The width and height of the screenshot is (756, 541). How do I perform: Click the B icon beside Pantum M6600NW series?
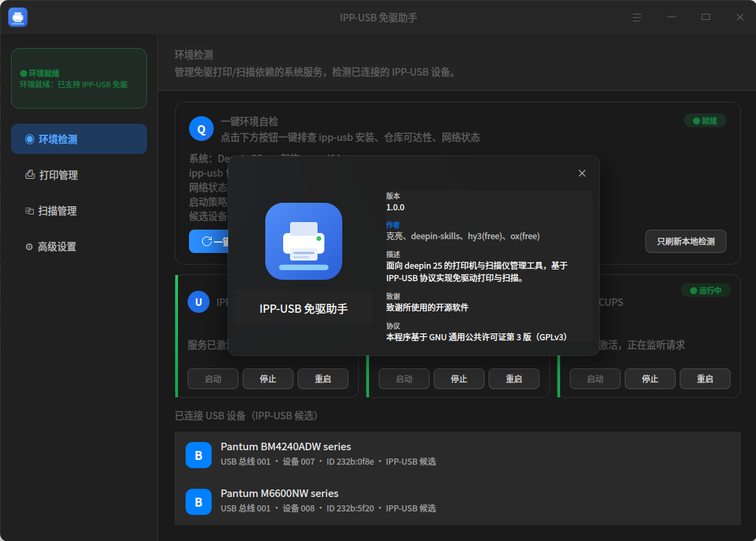point(199,502)
